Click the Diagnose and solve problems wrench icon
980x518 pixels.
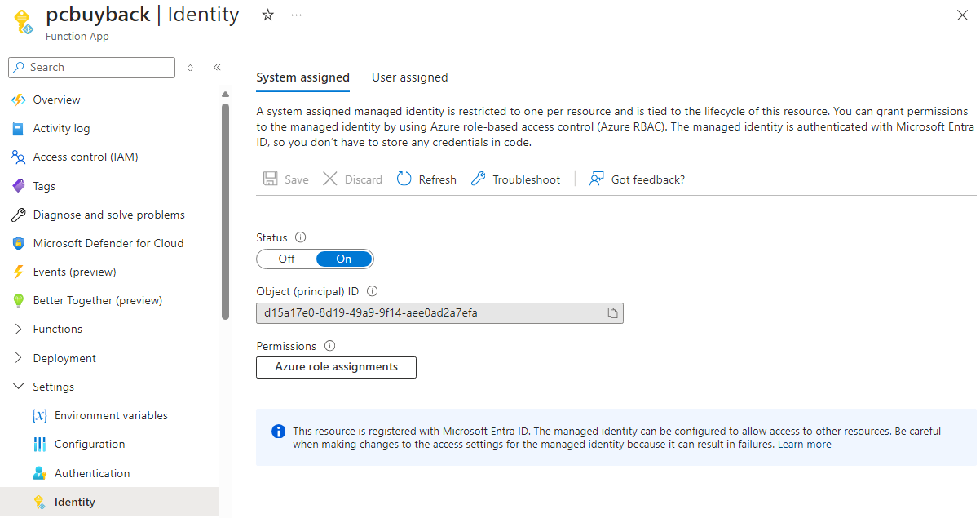pos(18,215)
